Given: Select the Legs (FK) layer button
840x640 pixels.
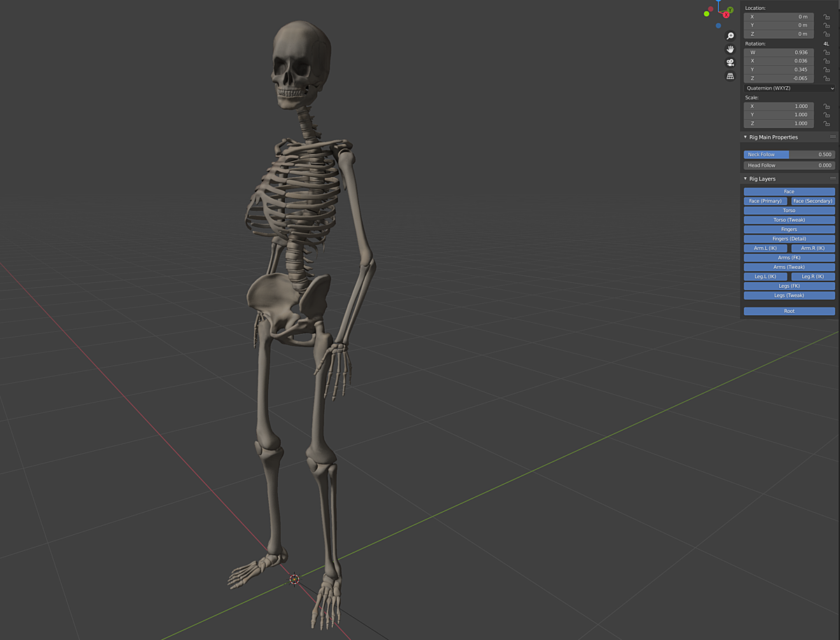Looking at the screenshot, I should pyautogui.click(x=789, y=286).
